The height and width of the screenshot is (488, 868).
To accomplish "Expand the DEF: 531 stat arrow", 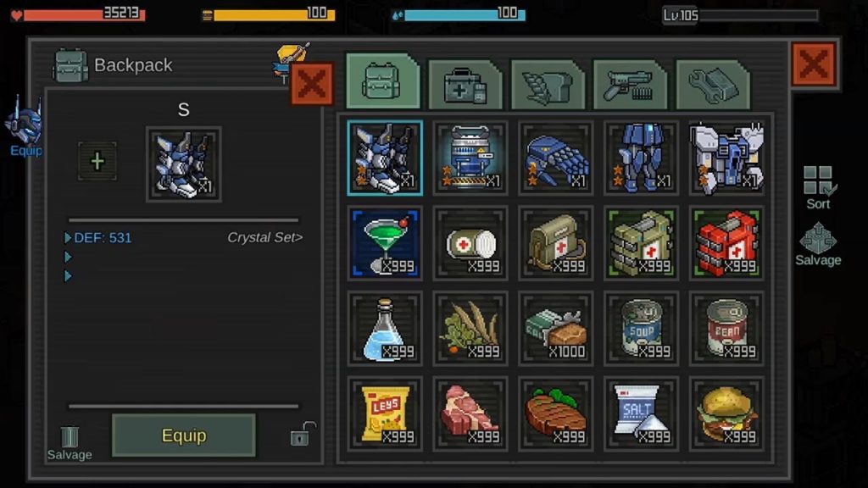I will click(x=68, y=238).
